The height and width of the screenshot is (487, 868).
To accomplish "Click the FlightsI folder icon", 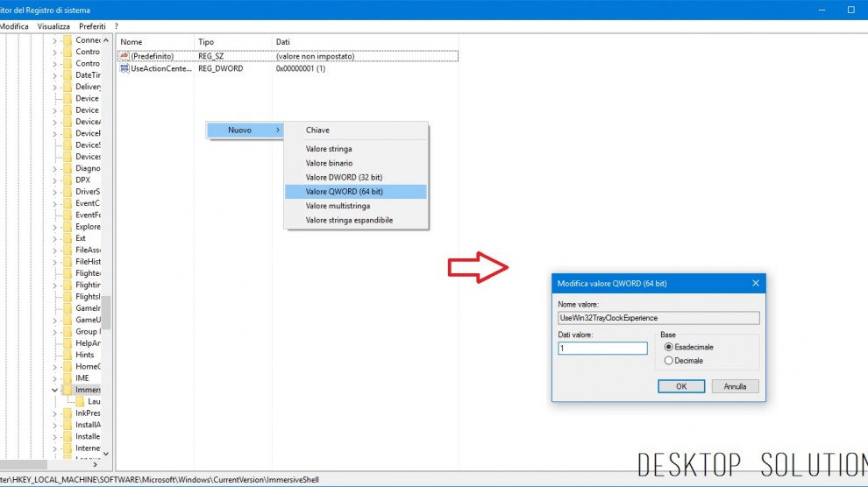I will coord(68,297).
